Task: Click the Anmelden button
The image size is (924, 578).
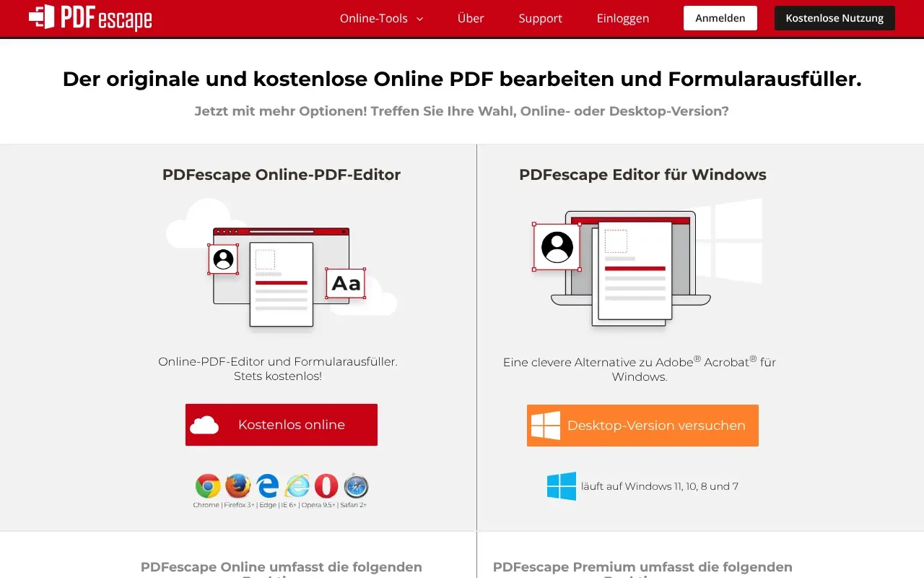Action: [720, 18]
